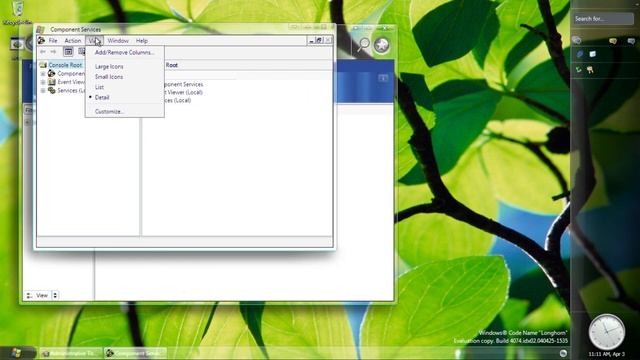
Task: Click the blue globe sidebar icon
Action: [x=580, y=54]
